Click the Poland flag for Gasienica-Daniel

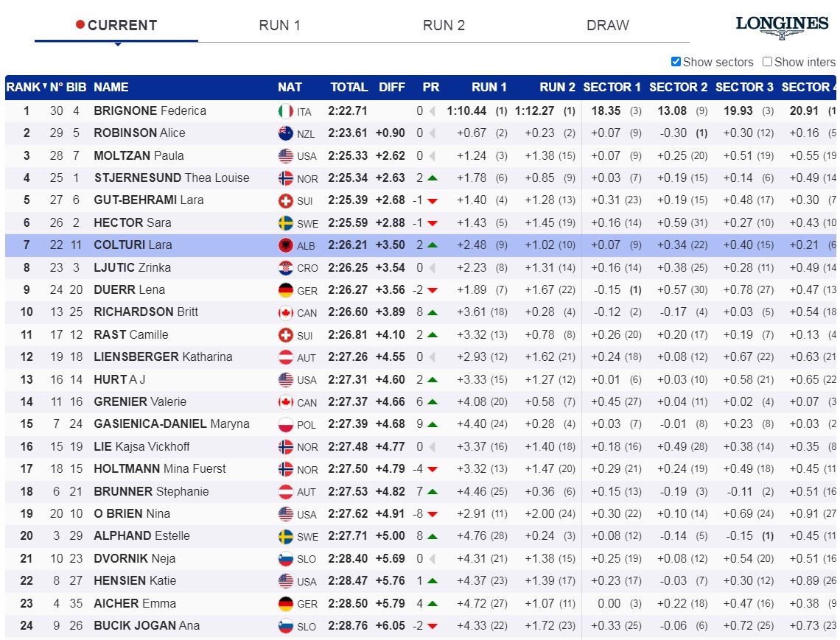pyautogui.click(x=286, y=424)
